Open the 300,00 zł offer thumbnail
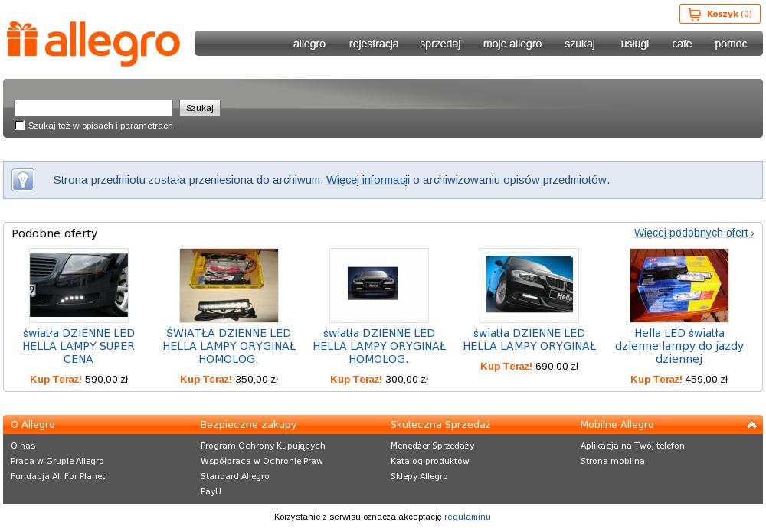 [379, 286]
